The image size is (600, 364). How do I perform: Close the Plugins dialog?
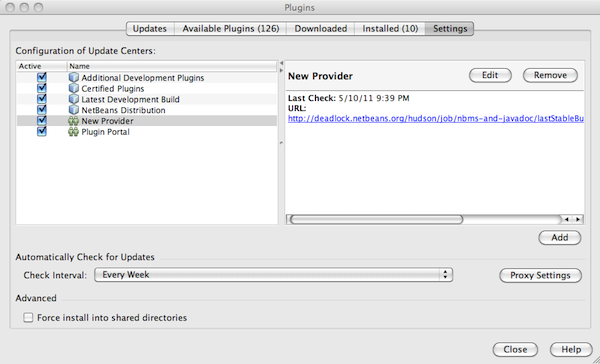click(x=515, y=350)
